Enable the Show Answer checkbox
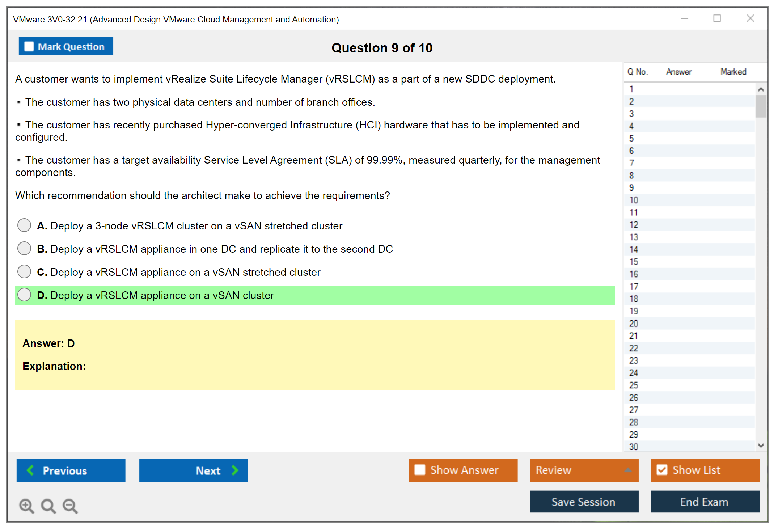 tap(420, 470)
